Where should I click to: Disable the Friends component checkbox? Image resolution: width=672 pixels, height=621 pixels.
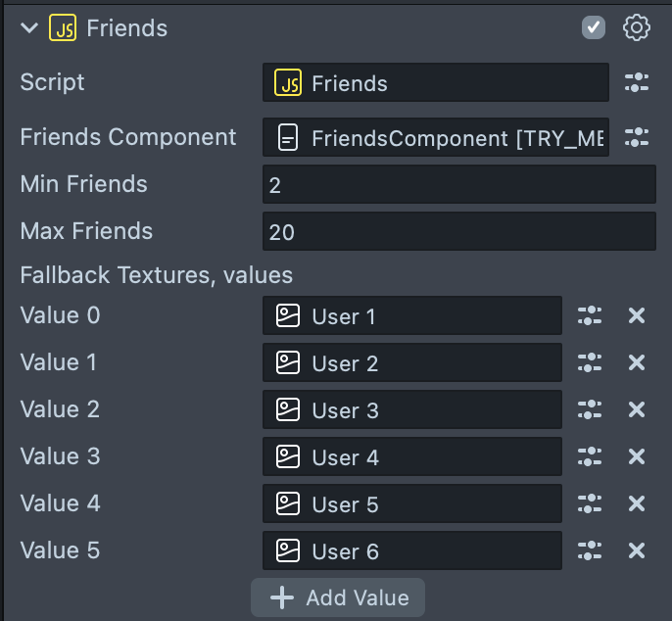click(594, 28)
